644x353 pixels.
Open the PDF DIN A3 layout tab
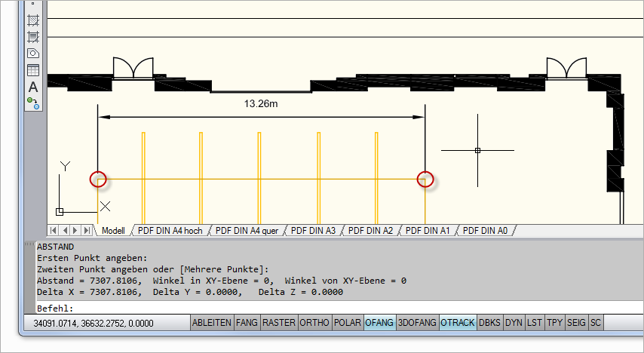click(x=312, y=231)
